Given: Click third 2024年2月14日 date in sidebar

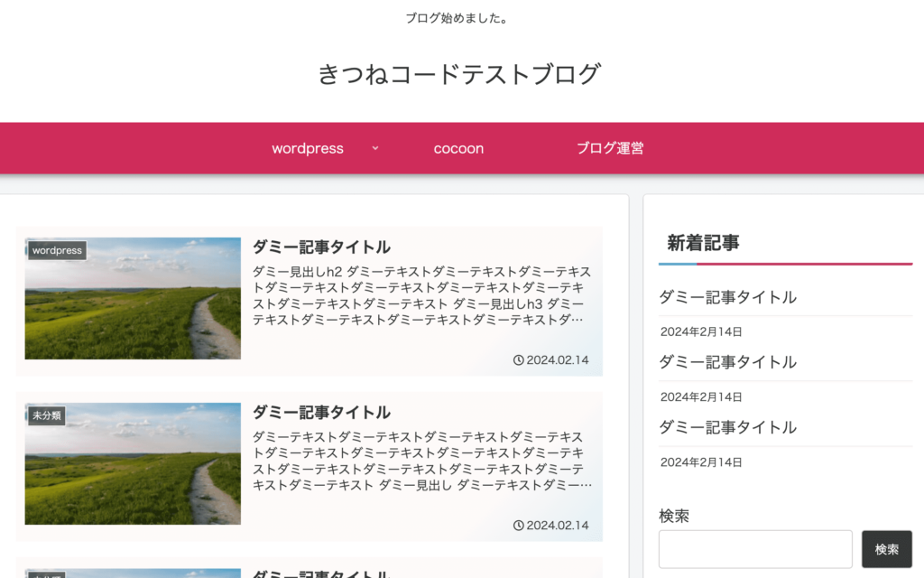Looking at the screenshot, I should (x=701, y=462).
